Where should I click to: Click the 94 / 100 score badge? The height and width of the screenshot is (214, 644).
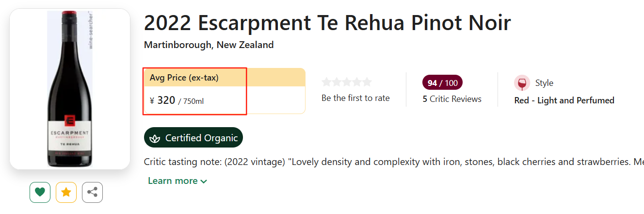(x=442, y=83)
